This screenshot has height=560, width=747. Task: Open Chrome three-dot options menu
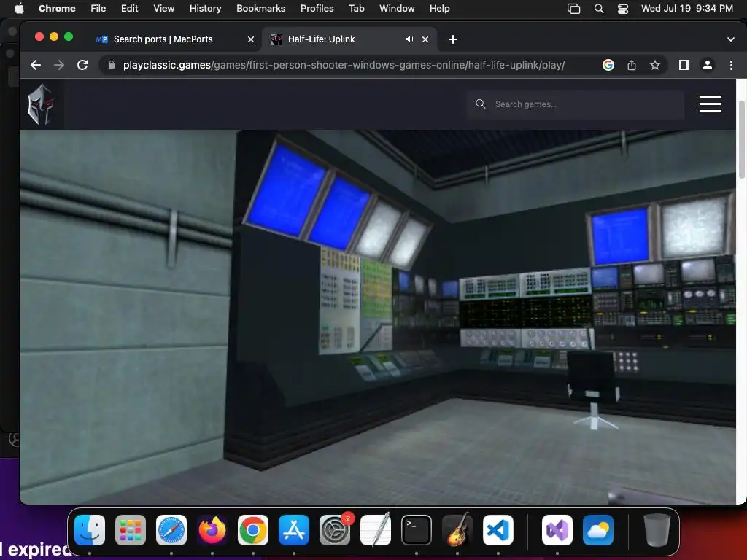pos(731,65)
